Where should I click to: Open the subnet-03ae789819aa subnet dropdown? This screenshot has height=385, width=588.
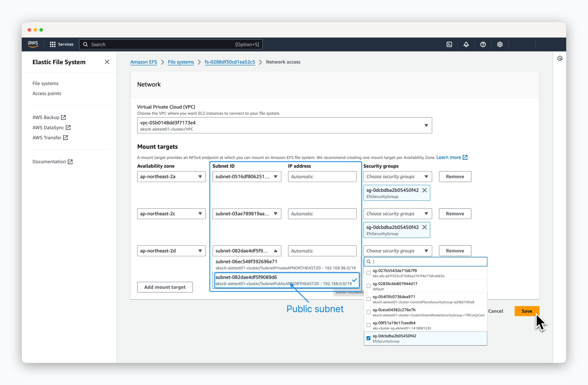tap(247, 214)
